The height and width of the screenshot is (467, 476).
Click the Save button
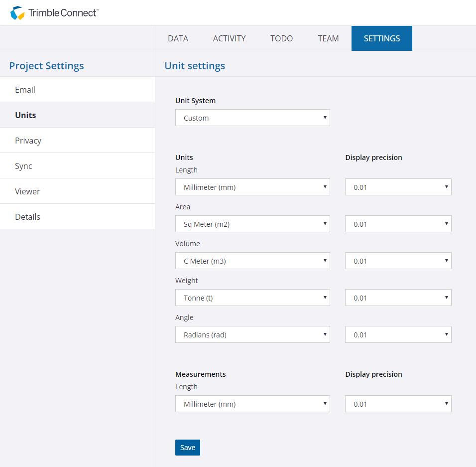point(187,448)
